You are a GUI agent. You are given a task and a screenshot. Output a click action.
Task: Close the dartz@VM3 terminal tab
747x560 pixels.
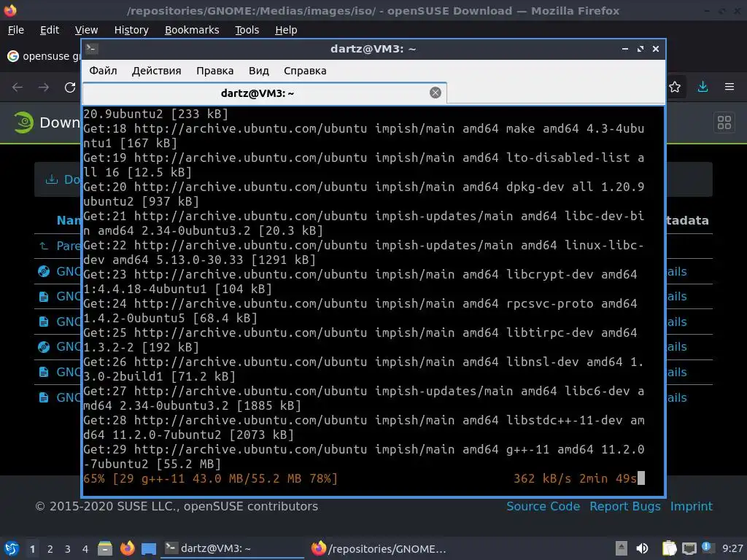(x=435, y=93)
